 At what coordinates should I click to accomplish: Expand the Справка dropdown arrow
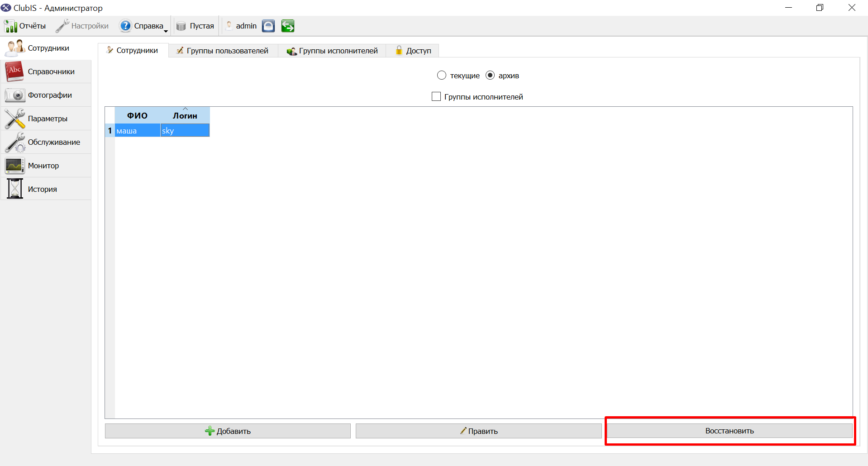coord(166,31)
